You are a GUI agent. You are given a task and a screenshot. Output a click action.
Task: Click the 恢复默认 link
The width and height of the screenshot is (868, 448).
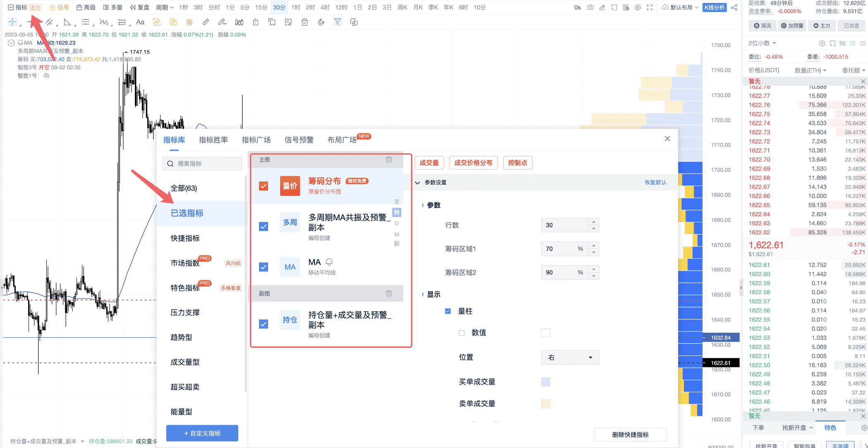coord(655,182)
